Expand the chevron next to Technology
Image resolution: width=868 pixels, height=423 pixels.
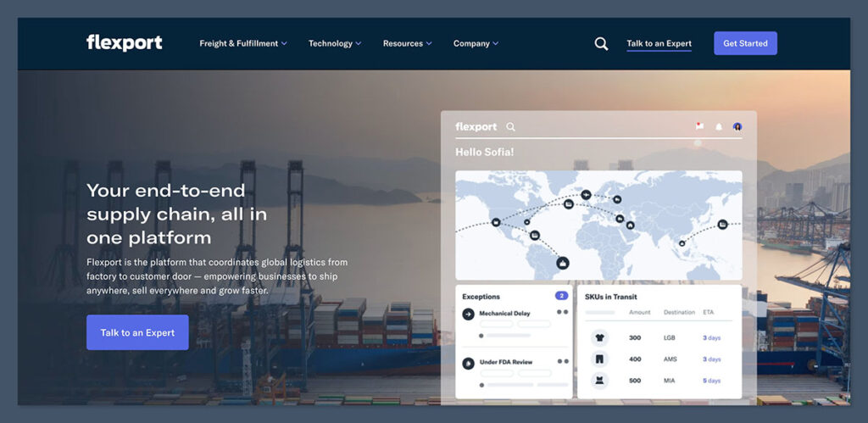pyautogui.click(x=359, y=43)
